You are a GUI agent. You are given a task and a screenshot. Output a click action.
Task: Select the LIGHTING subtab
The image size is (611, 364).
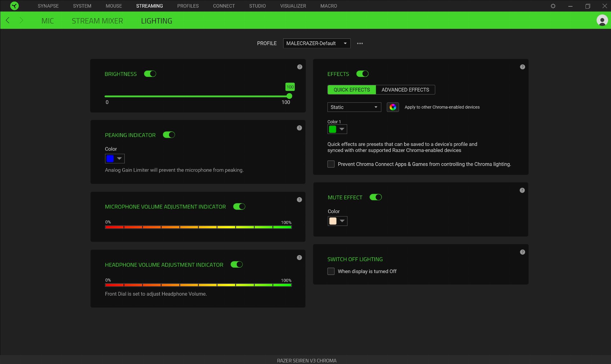coord(157,21)
